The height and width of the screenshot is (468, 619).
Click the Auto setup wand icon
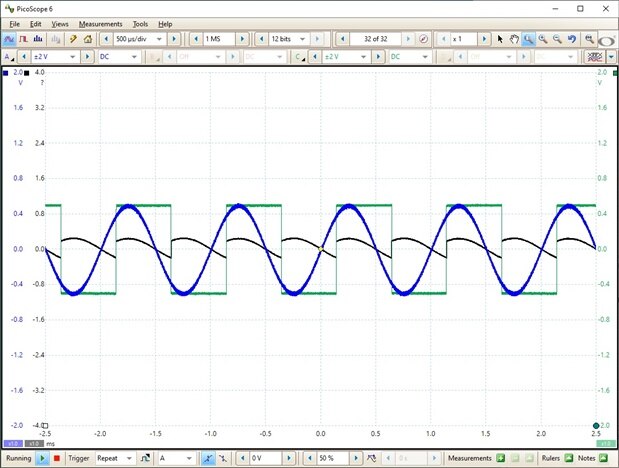tap(73, 39)
